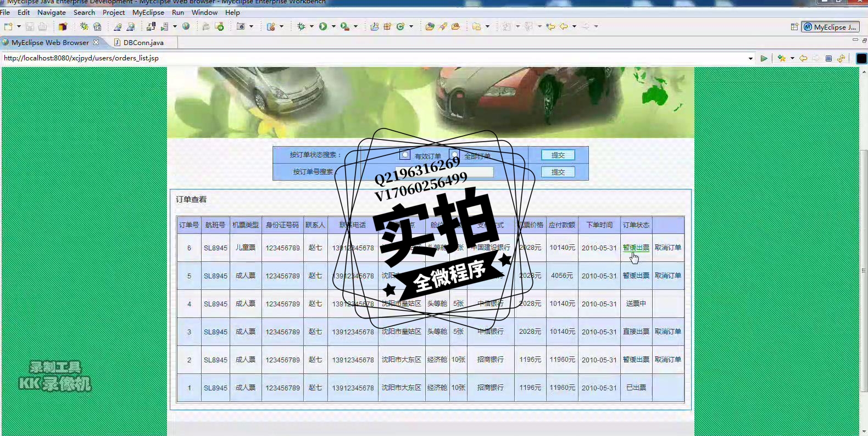This screenshot has width=868, height=436.
Task: Click 取消订单 for order 3
Action: (x=667, y=332)
